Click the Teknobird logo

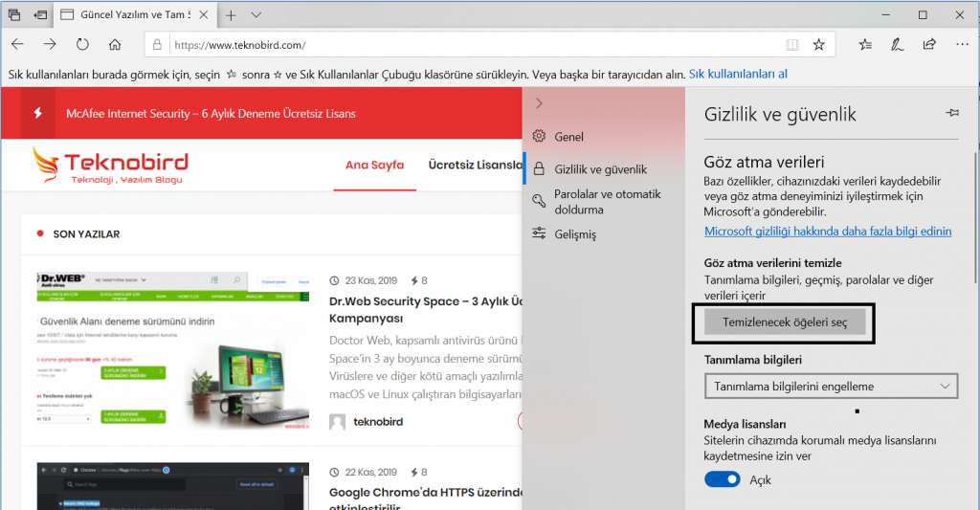[x=110, y=165]
